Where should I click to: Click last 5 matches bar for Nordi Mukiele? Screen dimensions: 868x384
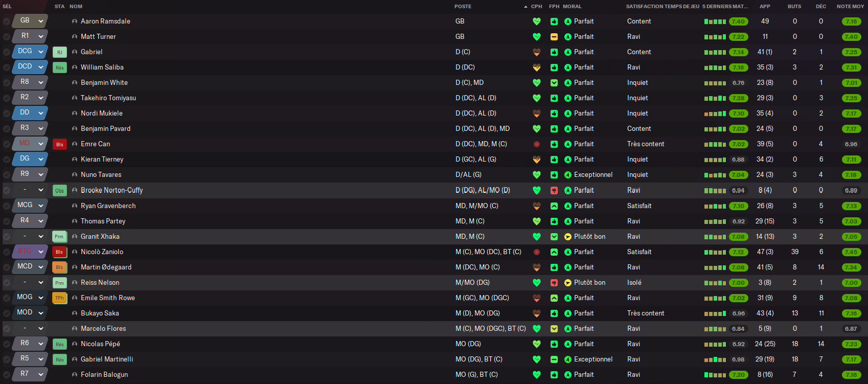pyautogui.click(x=715, y=114)
